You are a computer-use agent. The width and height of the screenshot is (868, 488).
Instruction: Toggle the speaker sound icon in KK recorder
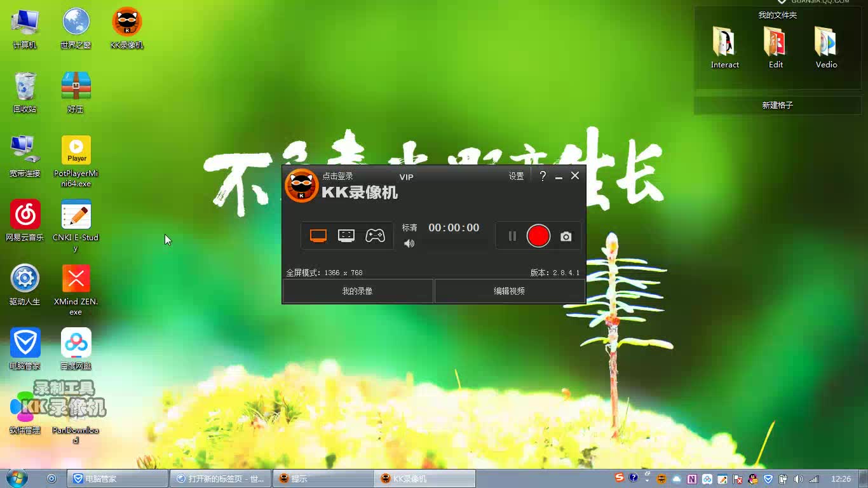409,243
